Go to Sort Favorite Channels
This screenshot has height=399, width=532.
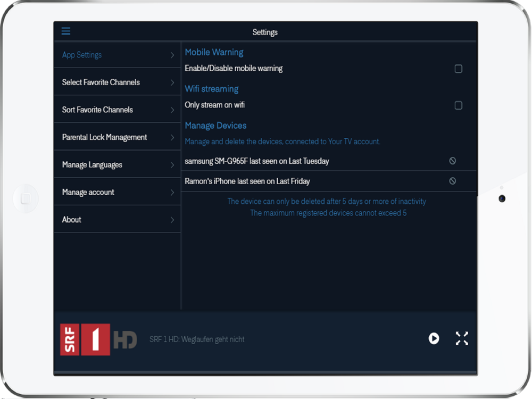pos(117,110)
